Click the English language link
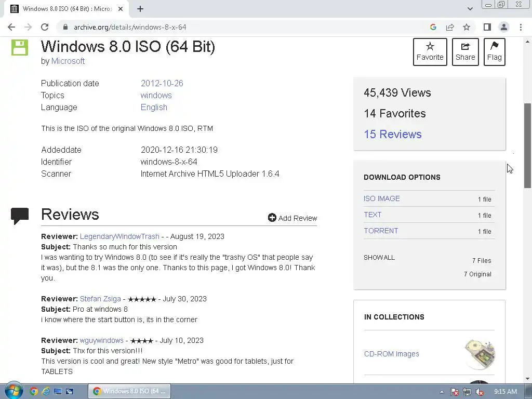 click(x=154, y=107)
